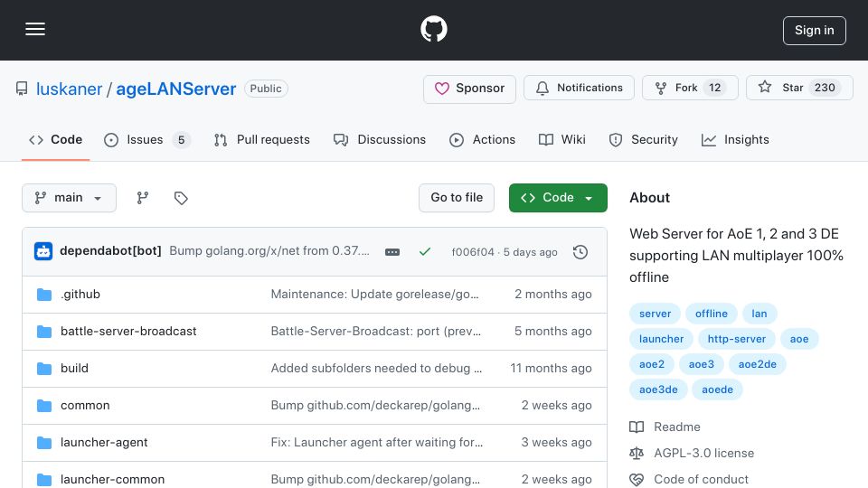Open ageLANServer repository link
868x488 pixels.
176,89
